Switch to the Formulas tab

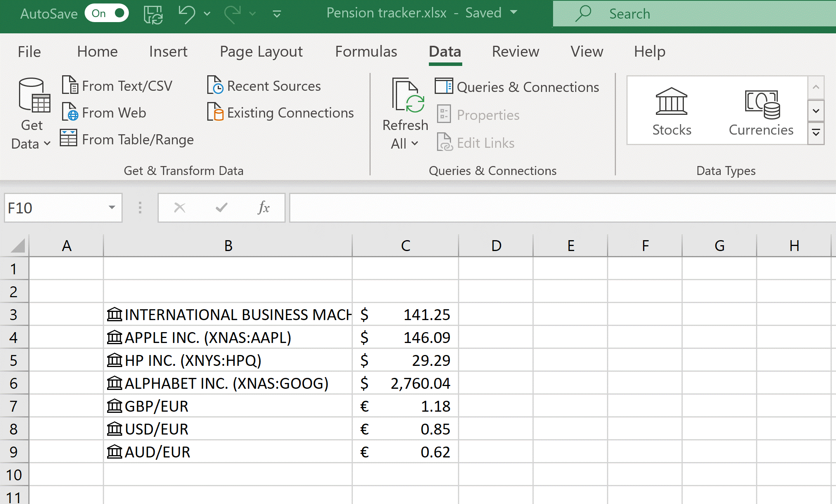coord(366,52)
